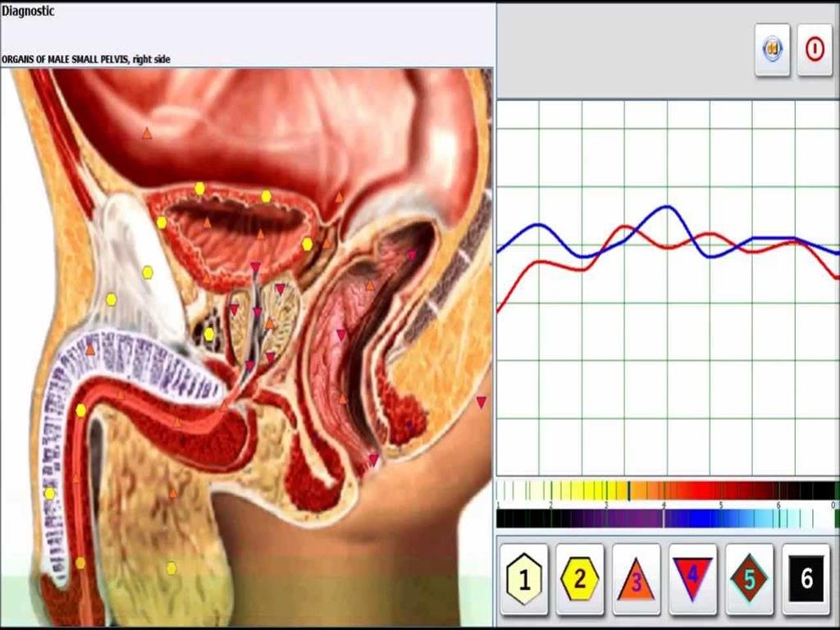The height and width of the screenshot is (630, 840).
Task: Click the yellow hexagon marker at bottom center of diagram
Action: [x=171, y=568]
